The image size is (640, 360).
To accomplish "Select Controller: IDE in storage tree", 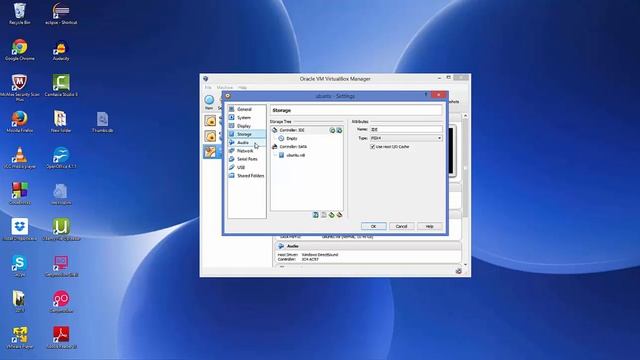I will (x=292, y=130).
